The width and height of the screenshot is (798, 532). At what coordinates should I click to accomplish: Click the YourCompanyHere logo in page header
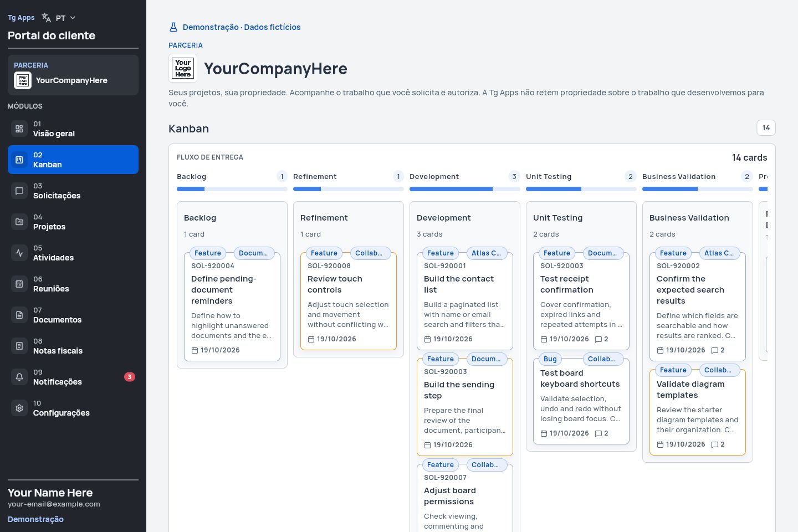click(183, 69)
